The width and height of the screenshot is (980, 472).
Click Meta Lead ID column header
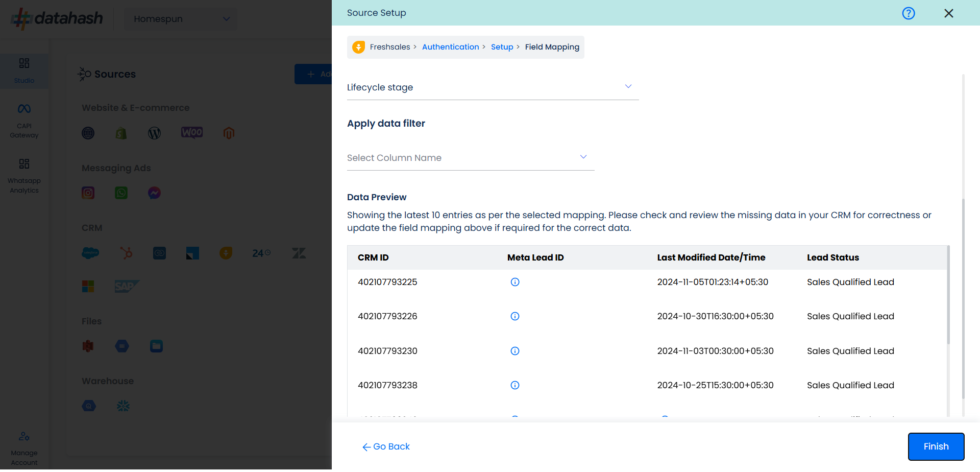tap(535, 257)
